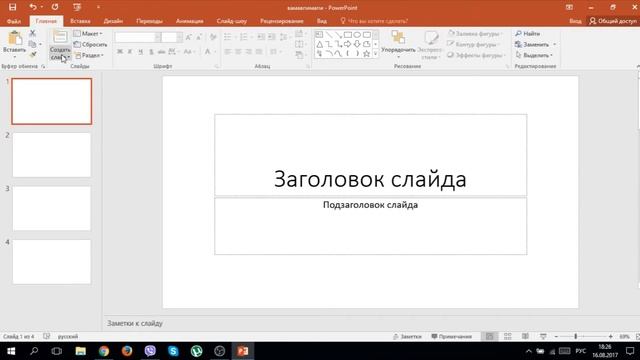Open the Выделить (Select) dropdown
This screenshot has width=640, height=360.
(x=534, y=55)
